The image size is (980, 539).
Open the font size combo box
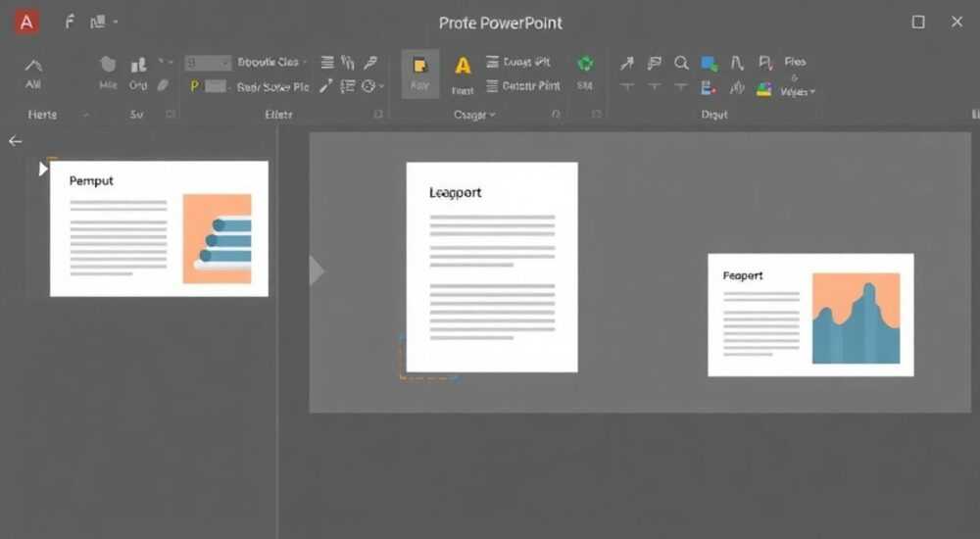click(x=208, y=63)
